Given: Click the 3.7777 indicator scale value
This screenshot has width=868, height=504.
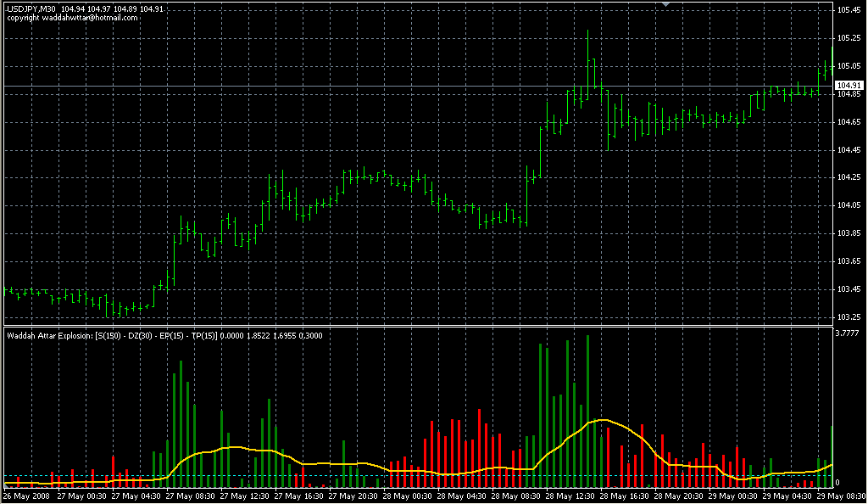Looking at the screenshot, I should point(849,333).
